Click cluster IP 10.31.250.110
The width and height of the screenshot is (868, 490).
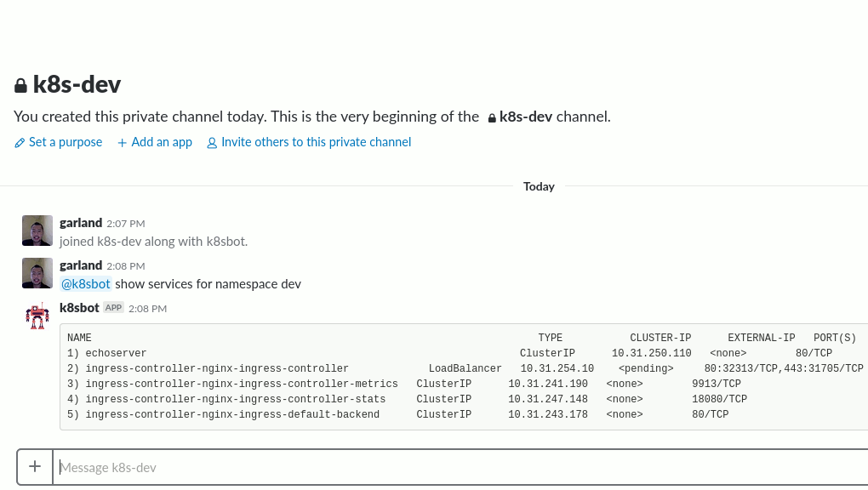click(x=652, y=353)
